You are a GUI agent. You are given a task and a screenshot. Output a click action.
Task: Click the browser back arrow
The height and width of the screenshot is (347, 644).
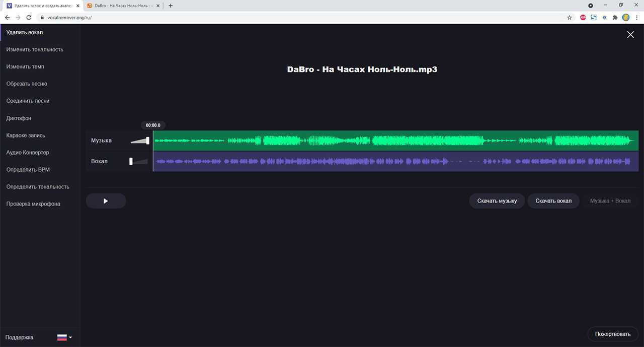pyautogui.click(x=7, y=17)
